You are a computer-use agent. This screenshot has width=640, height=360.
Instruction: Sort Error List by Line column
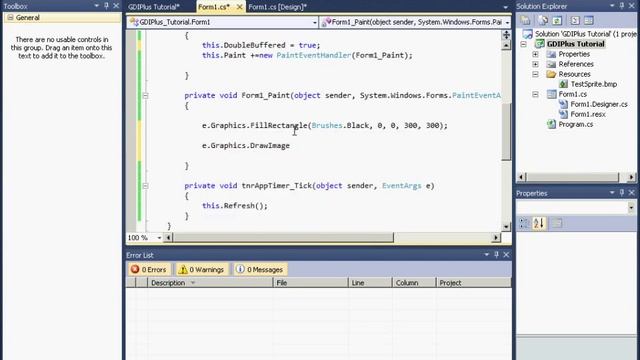point(370,282)
